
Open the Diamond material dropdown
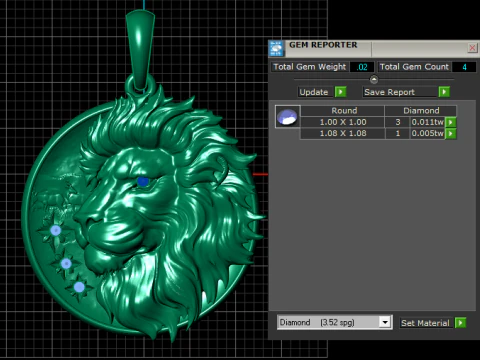(385, 322)
